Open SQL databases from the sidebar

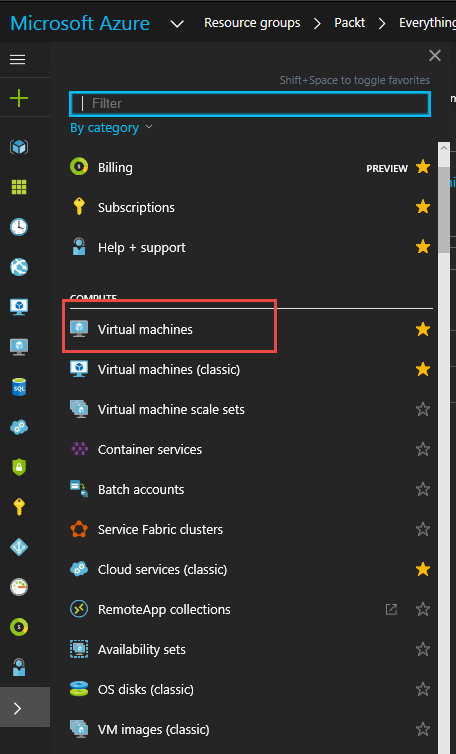click(19, 387)
